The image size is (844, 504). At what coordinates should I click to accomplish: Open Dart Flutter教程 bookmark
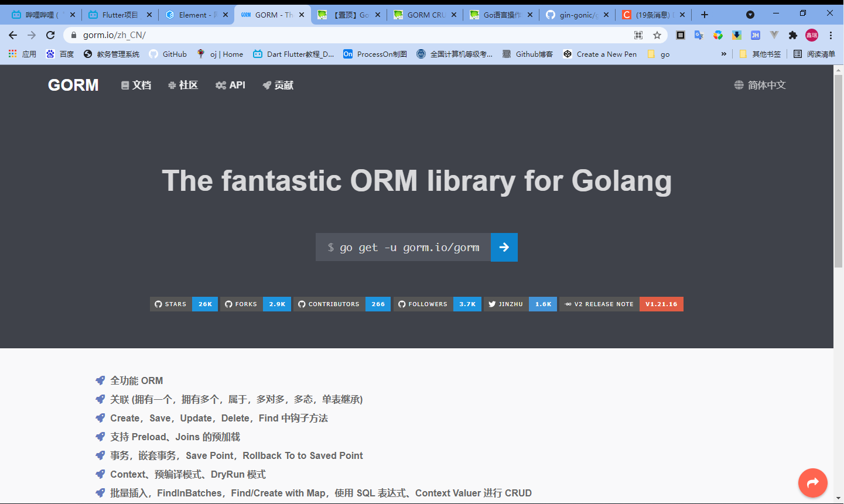(x=293, y=54)
